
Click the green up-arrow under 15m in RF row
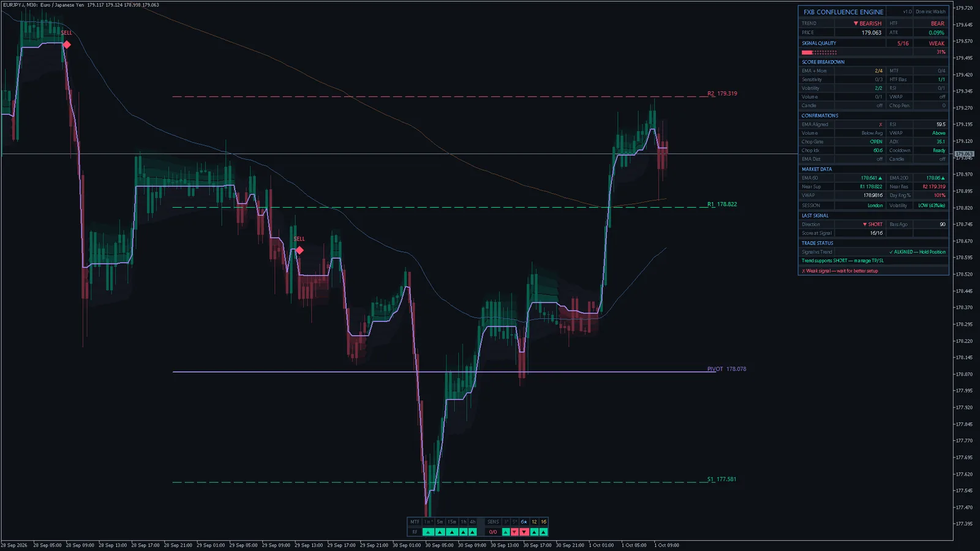pyautogui.click(x=452, y=532)
